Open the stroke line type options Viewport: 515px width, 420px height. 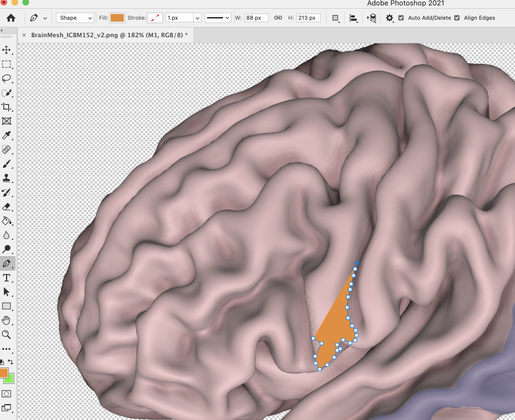click(218, 18)
